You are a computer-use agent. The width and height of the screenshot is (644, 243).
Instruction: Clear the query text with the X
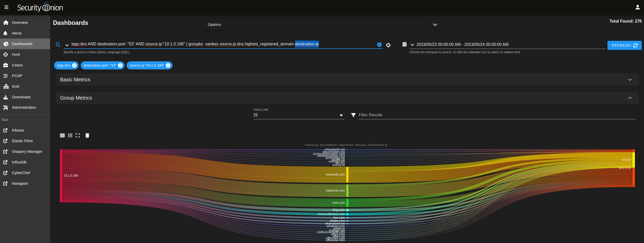point(379,45)
